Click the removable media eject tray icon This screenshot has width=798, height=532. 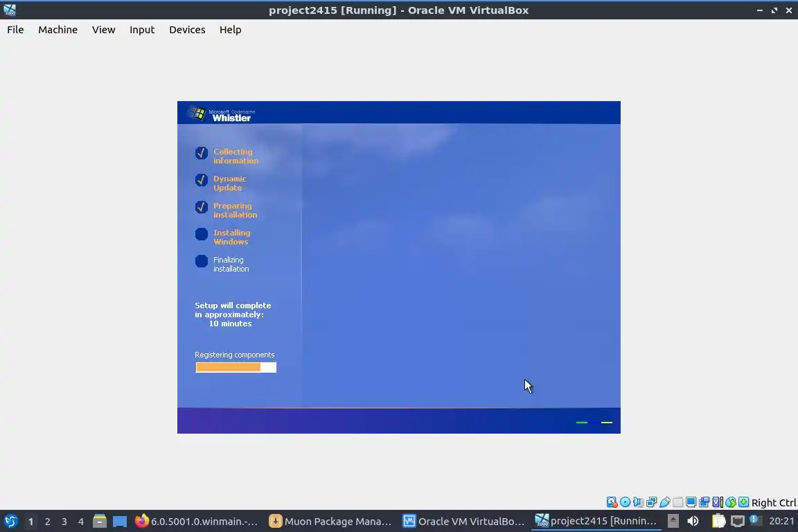pos(673,521)
